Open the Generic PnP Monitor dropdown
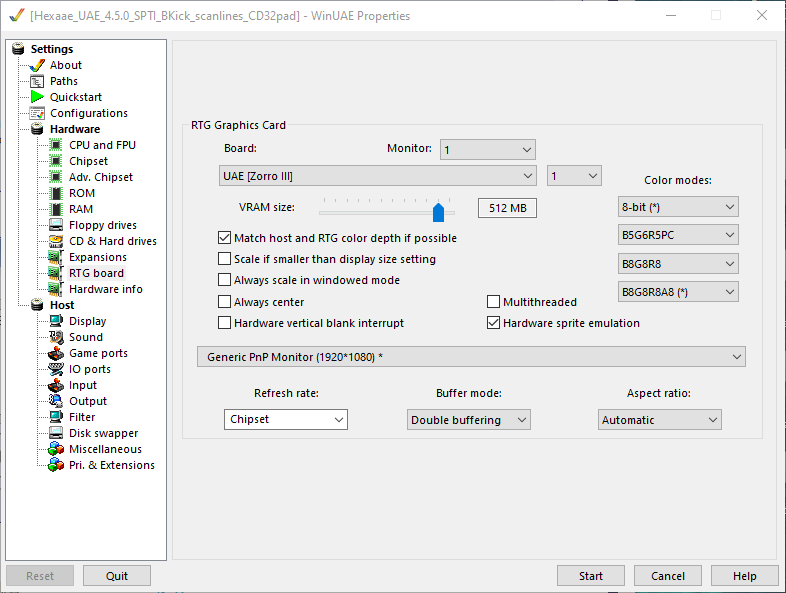Screen dimensions: 786x593 471,357
